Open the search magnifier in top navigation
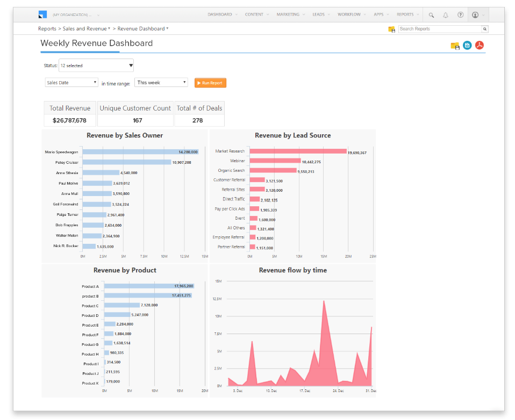 click(431, 15)
